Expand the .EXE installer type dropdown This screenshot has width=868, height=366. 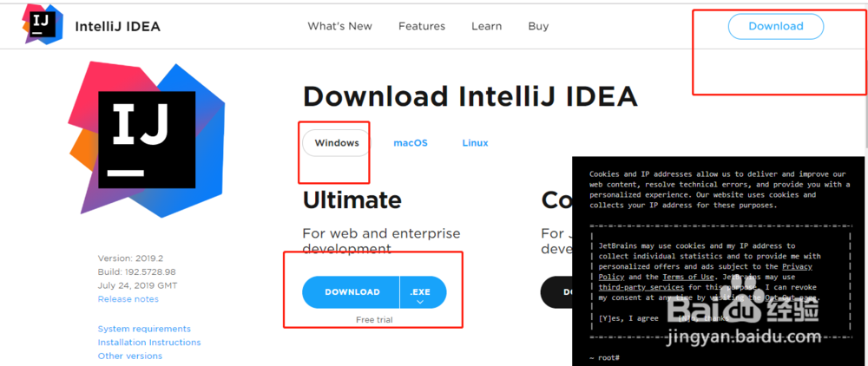click(423, 292)
